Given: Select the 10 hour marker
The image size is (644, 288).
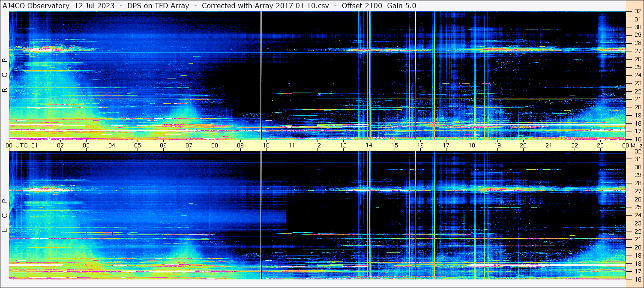Looking at the screenshot, I should pos(266,145).
